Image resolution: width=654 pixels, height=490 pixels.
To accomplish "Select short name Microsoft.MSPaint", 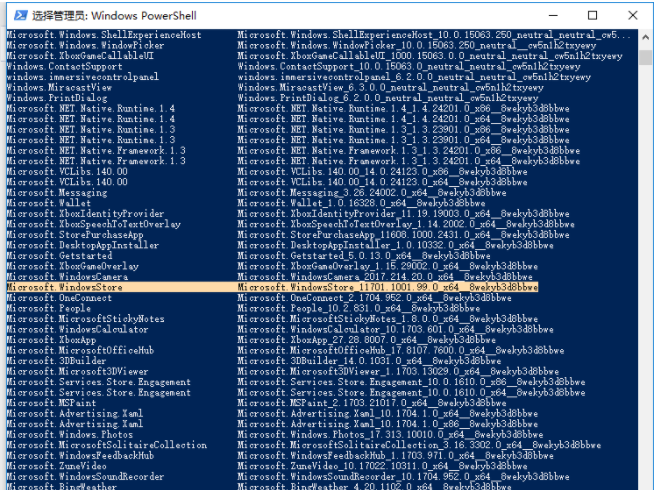I will (x=51, y=403).
